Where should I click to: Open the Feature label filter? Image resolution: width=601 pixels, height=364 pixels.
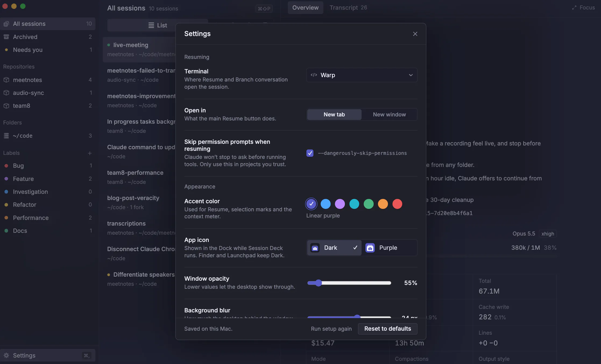48,179
